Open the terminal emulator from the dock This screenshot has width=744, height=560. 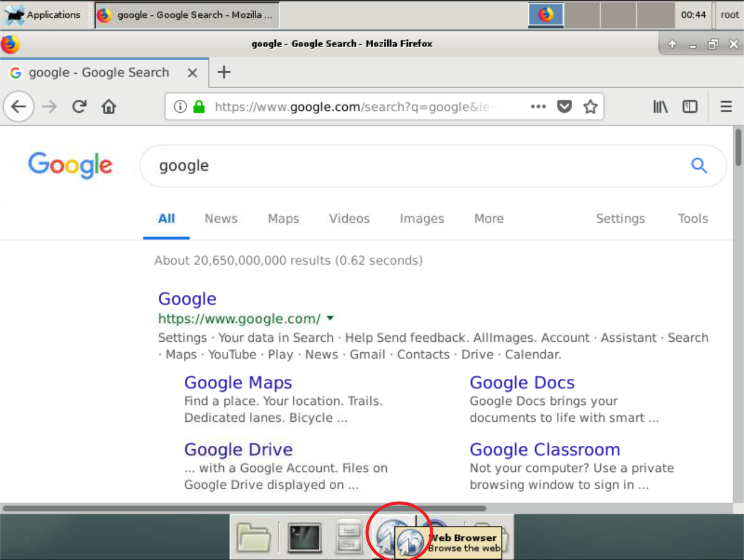click(304, 536)
